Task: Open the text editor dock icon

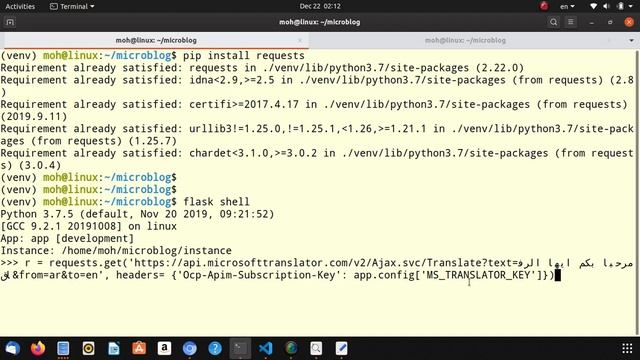Action: click(x=342, y=348)
